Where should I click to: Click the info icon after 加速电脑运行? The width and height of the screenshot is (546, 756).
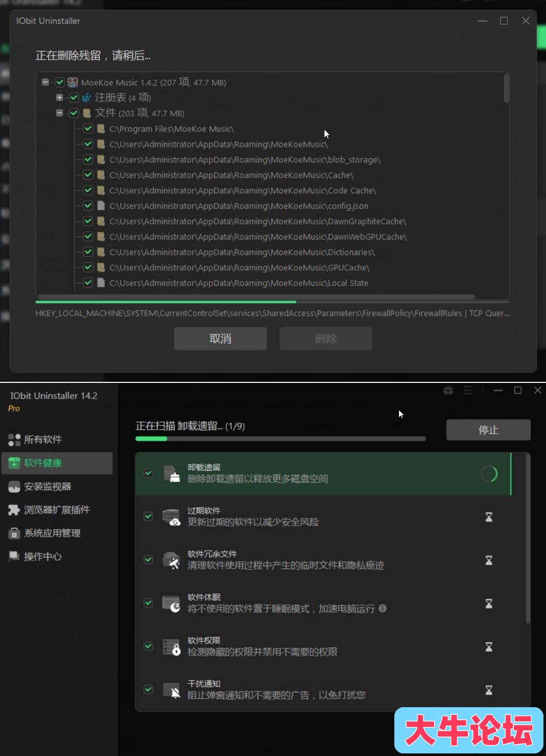[383, 608]
